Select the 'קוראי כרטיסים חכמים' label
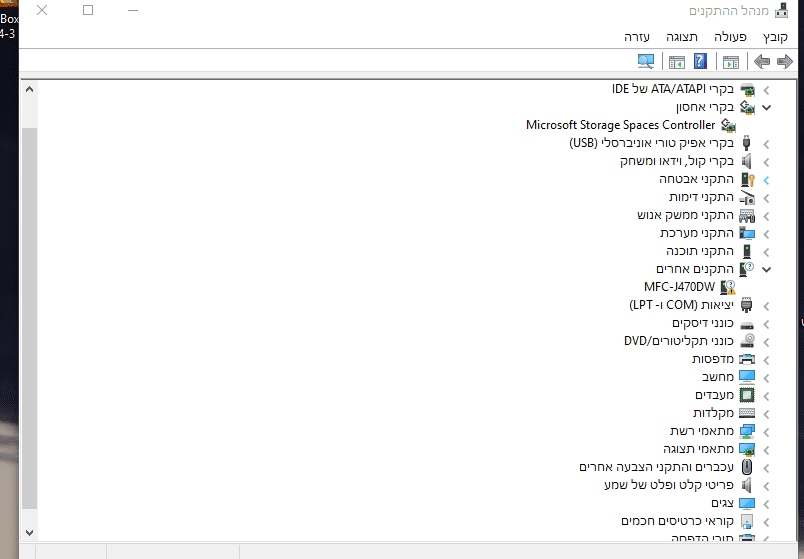 [677, 521]
